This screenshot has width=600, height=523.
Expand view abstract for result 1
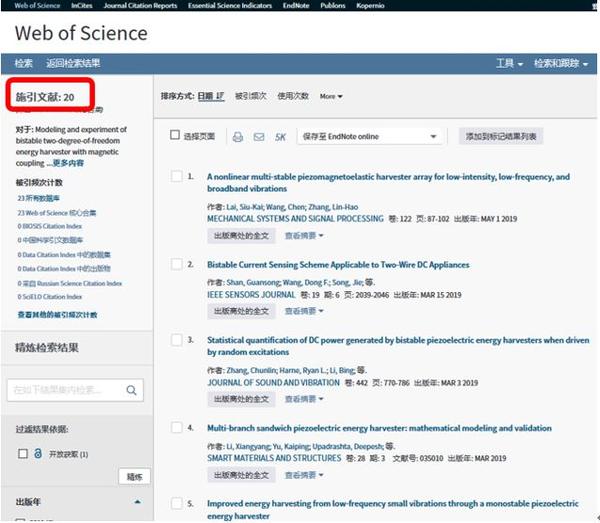click(x=304, y=236)
